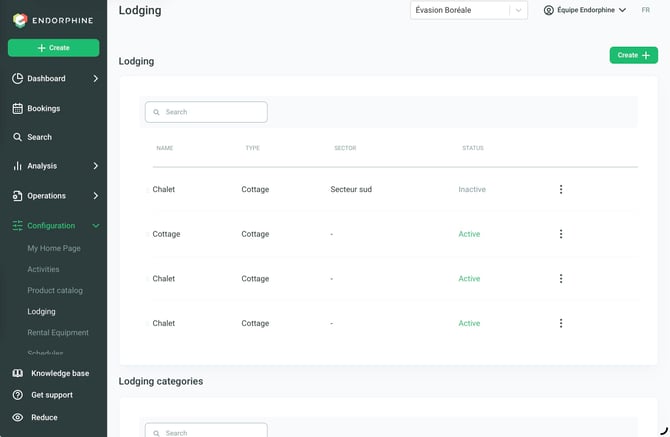Click the Configuration sliders icon
This screenshot has height=437, width=670.
point(18,226)
